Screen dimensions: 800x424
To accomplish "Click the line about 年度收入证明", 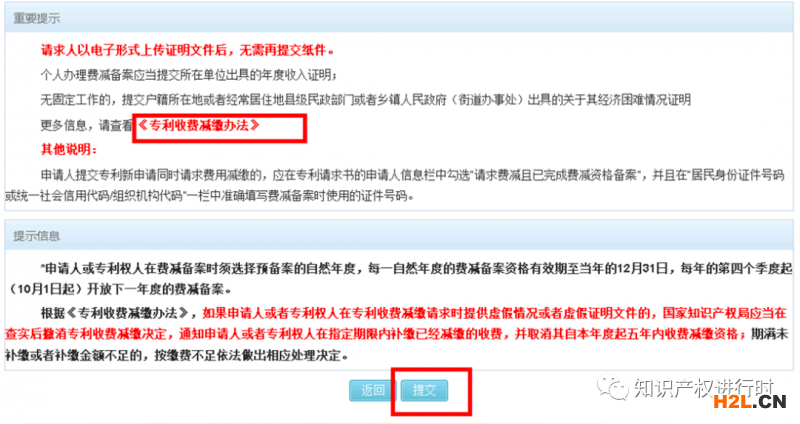I will pyautogui.click(x=189, y=76).
